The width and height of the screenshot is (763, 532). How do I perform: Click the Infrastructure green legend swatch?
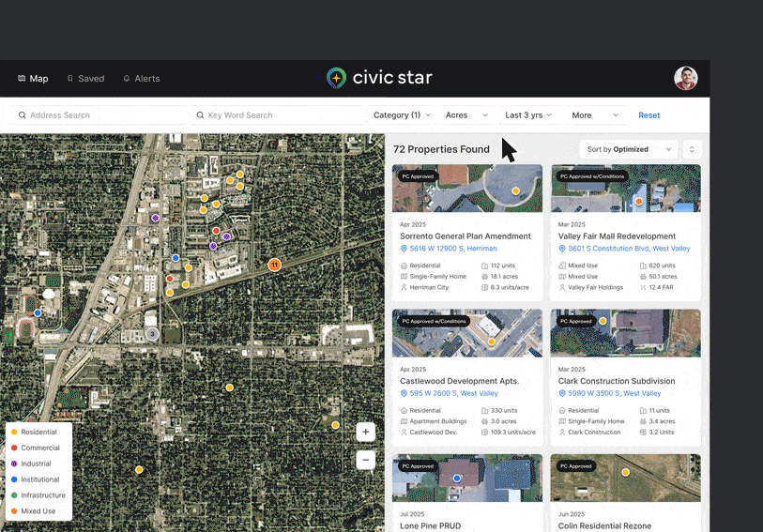point(14,495)
